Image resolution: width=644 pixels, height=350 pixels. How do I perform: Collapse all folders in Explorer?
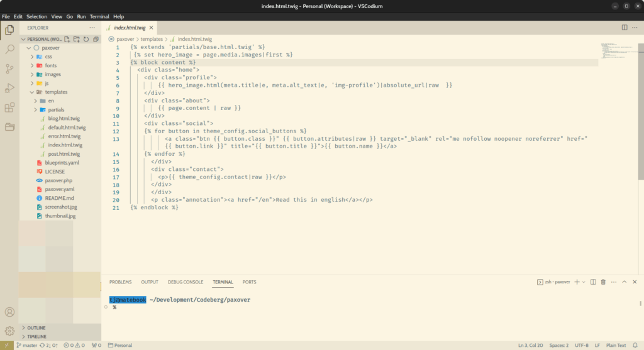96,40
